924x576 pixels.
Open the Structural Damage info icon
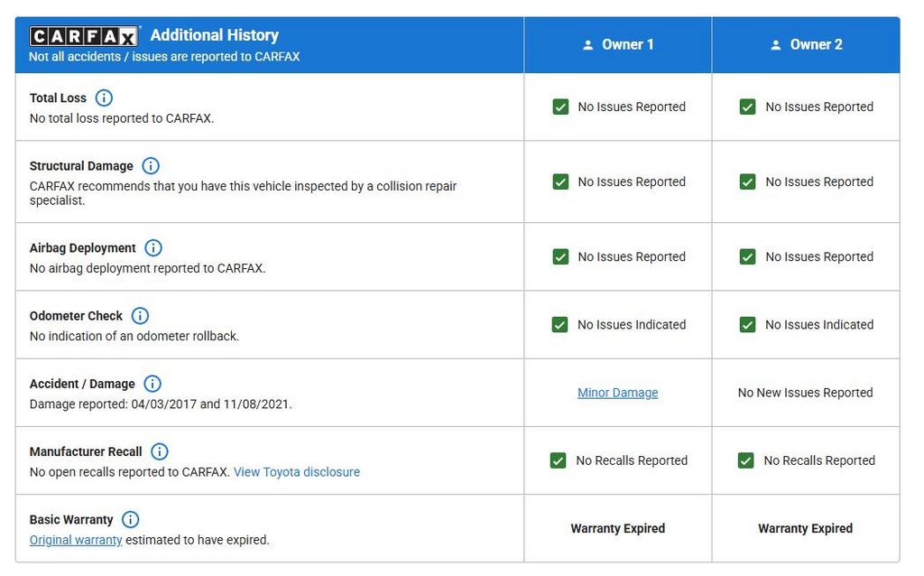pyautogui.click(x=151, y=166)
